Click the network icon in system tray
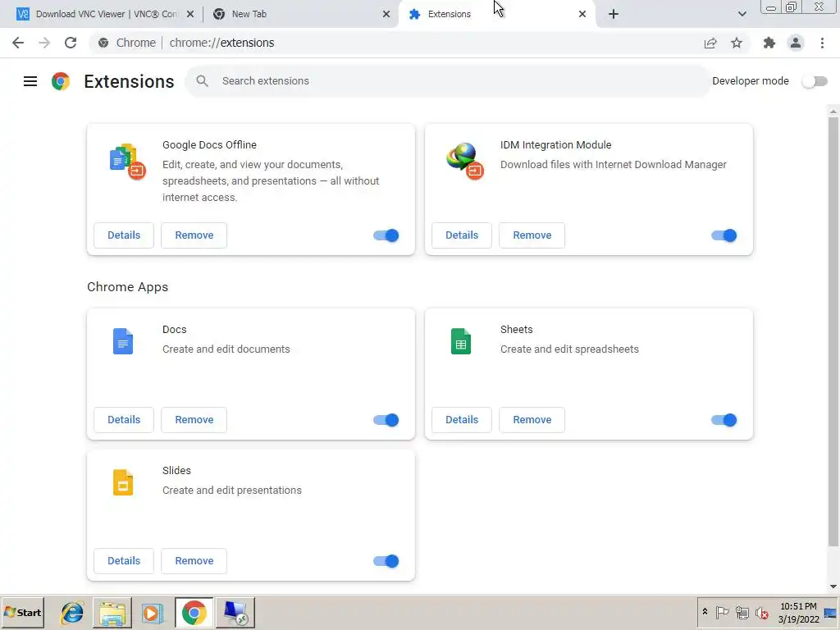The height and width of the screenshot is (630, 840). 742,613
